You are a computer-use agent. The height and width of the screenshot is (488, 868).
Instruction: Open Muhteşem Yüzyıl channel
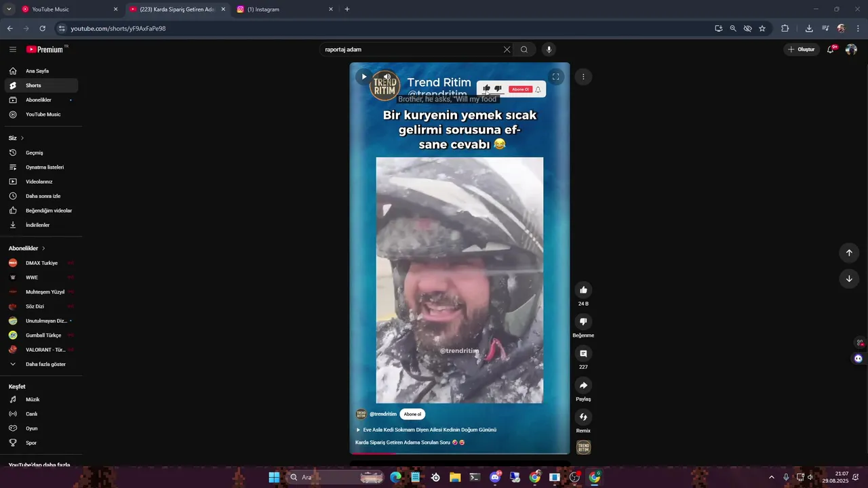tap(41, 292)
